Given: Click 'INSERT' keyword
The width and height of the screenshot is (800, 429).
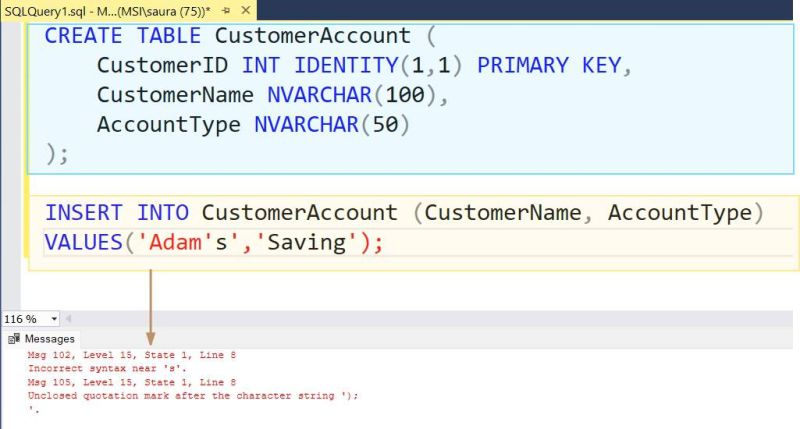Looking at the screenshot, I should (84, 213).
